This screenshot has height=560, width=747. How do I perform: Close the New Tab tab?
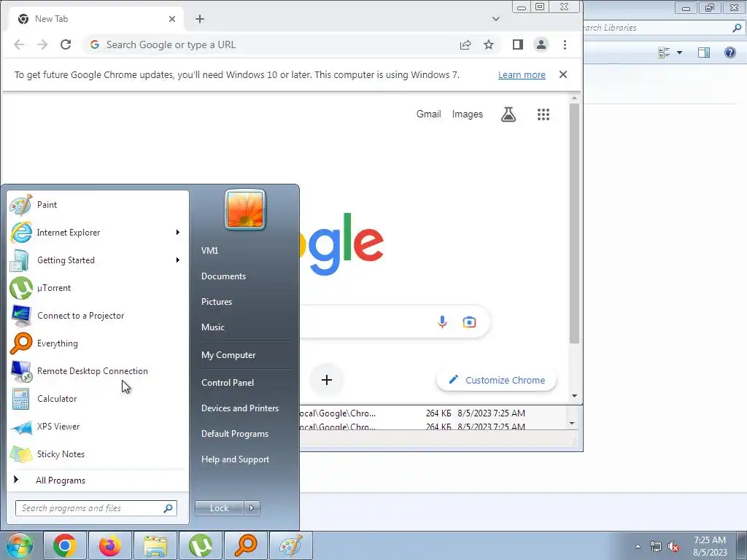[x=172, y=19]
